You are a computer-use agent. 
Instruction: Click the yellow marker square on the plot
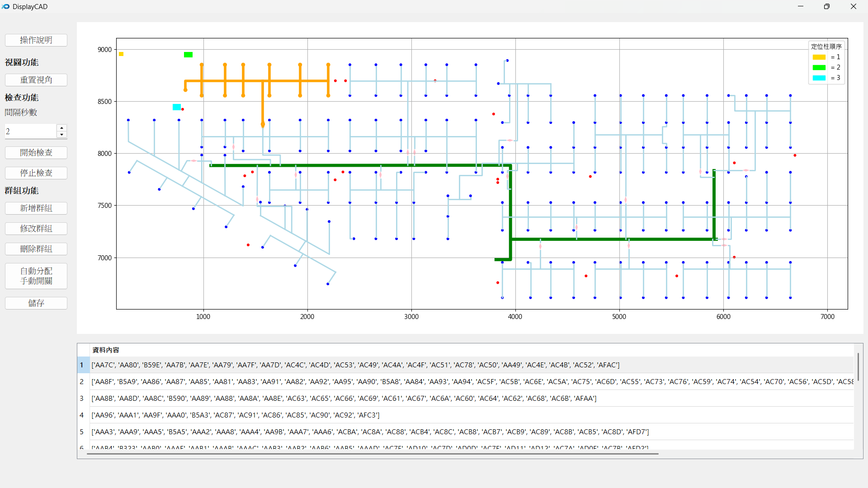tap(121, 54)
